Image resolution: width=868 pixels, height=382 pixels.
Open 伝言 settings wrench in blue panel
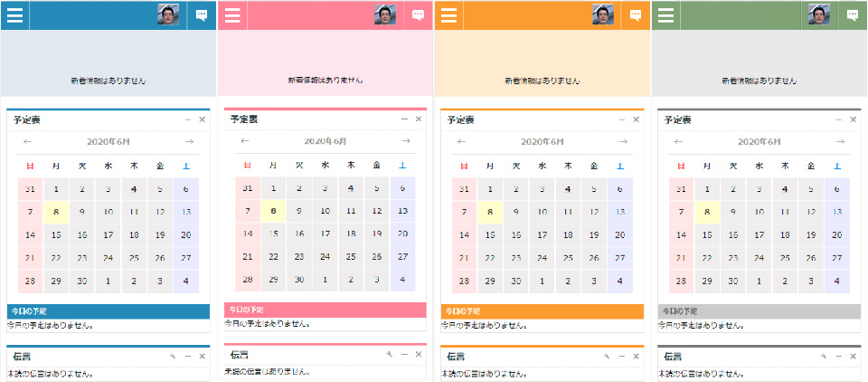(173, 357)
